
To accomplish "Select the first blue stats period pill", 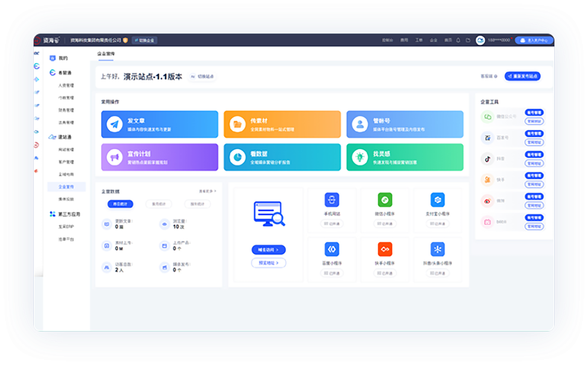I will point(120,204).
